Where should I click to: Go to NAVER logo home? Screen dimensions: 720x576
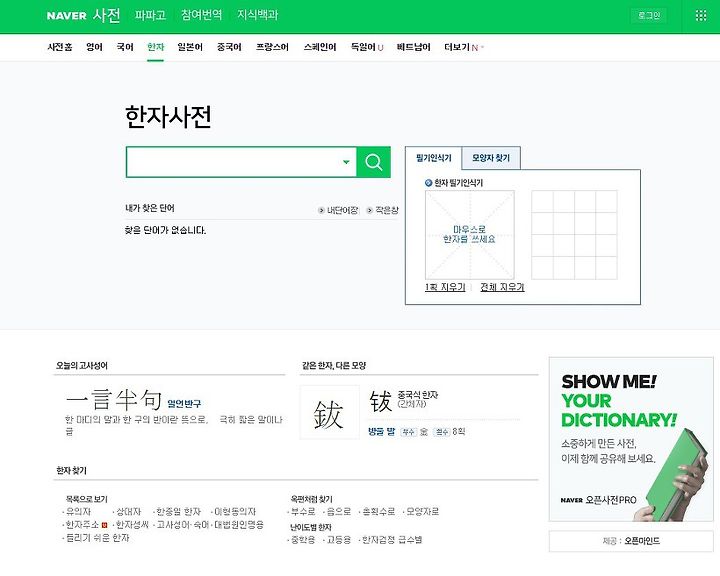coord(67,16)
